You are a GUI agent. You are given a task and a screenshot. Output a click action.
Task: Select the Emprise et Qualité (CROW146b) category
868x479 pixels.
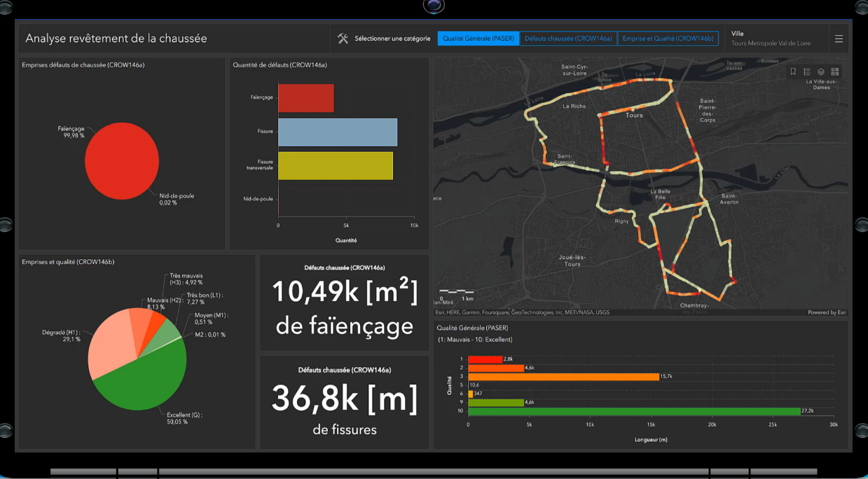pos(668,39)
